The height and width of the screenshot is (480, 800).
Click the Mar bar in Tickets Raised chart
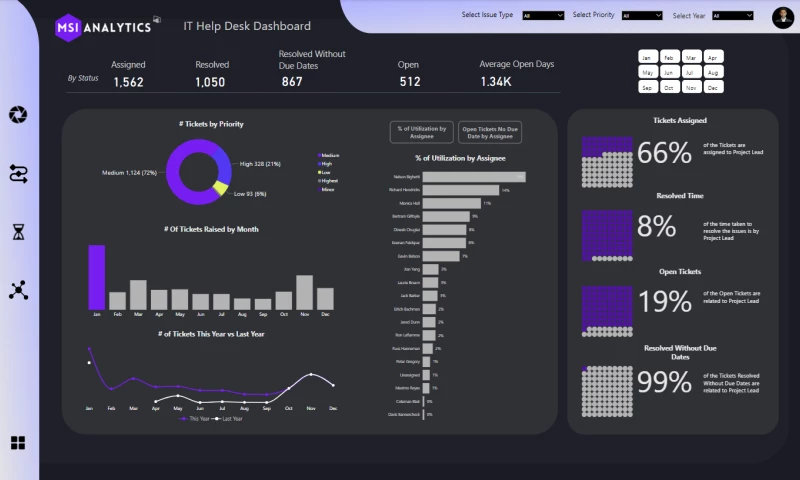138,295
